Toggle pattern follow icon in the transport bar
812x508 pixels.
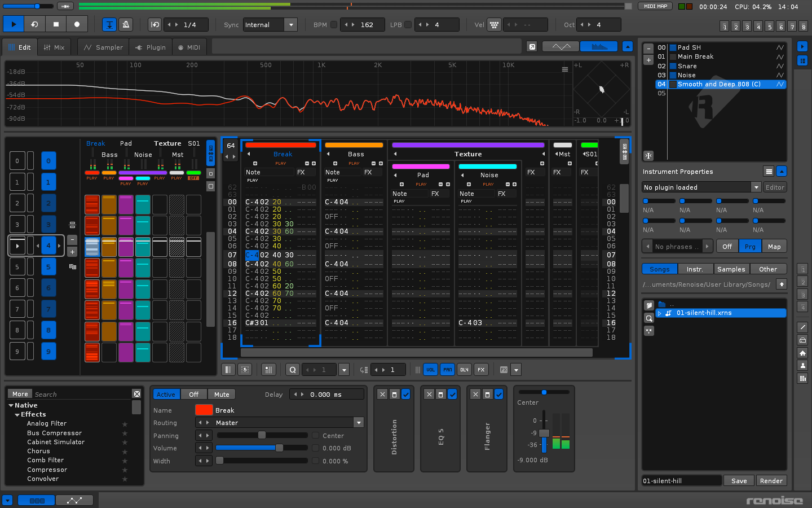tap(109, 24)
